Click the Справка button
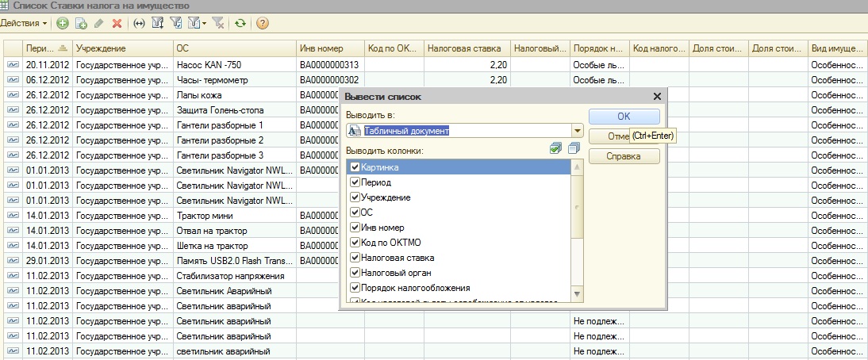 click(x=624, y=156)
